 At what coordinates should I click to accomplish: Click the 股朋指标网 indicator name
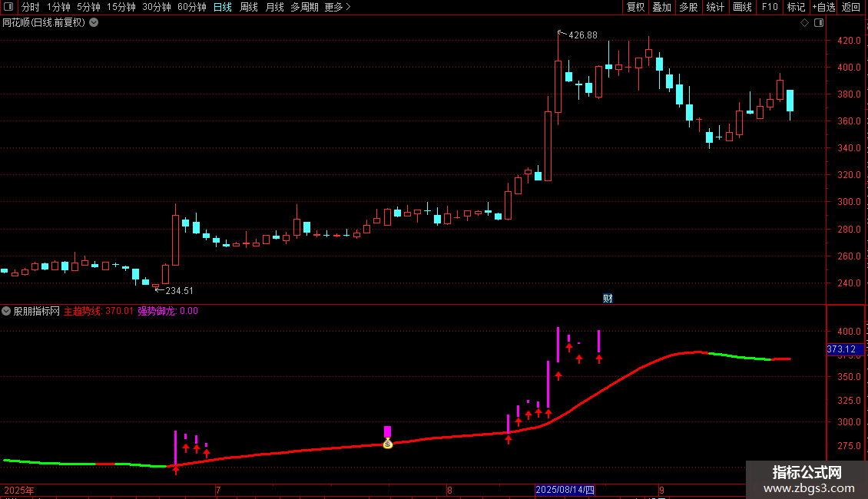pos(37,311)
